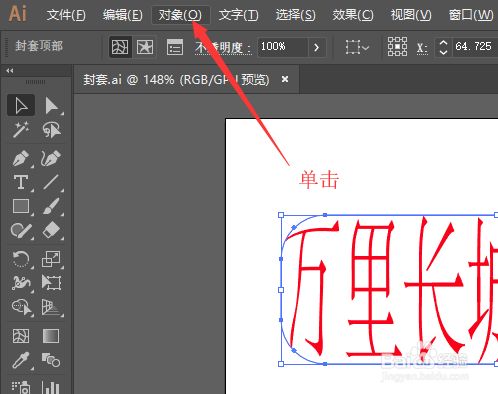Pick the Eraser tool
The image size is (498, 394).
[x=51, y=230]
